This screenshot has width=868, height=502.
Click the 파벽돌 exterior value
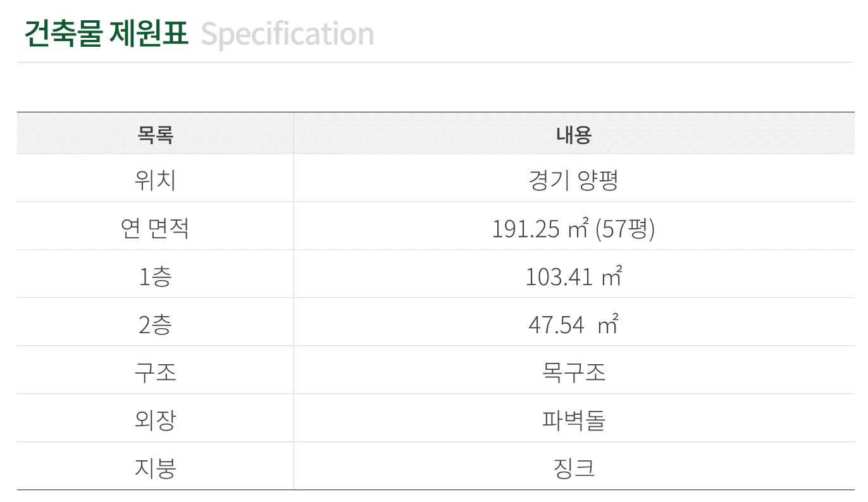(x=574, y=420)
